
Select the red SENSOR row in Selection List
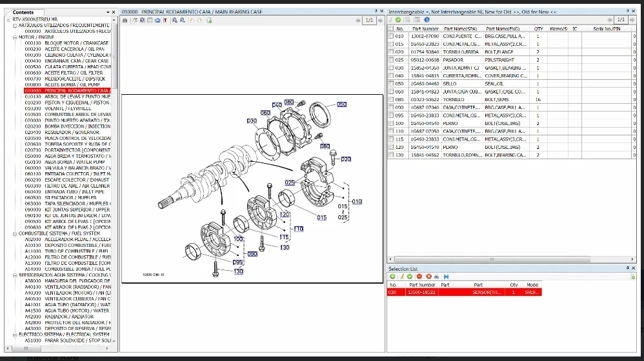[x=465, y=292]
